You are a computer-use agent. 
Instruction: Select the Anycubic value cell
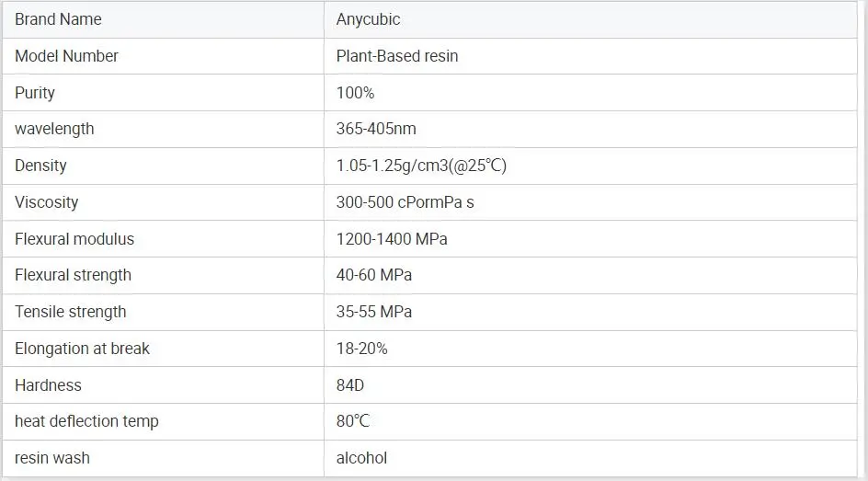click(368, 19)
